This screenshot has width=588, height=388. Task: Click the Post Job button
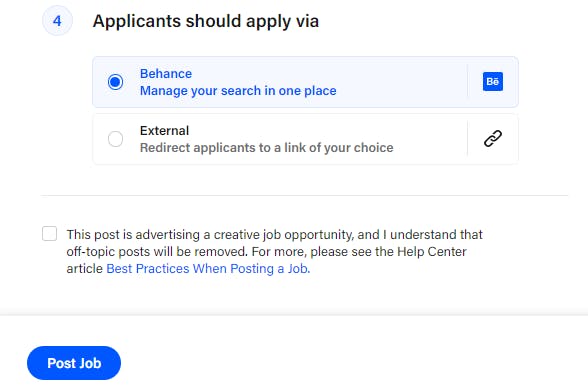[74, 363]
